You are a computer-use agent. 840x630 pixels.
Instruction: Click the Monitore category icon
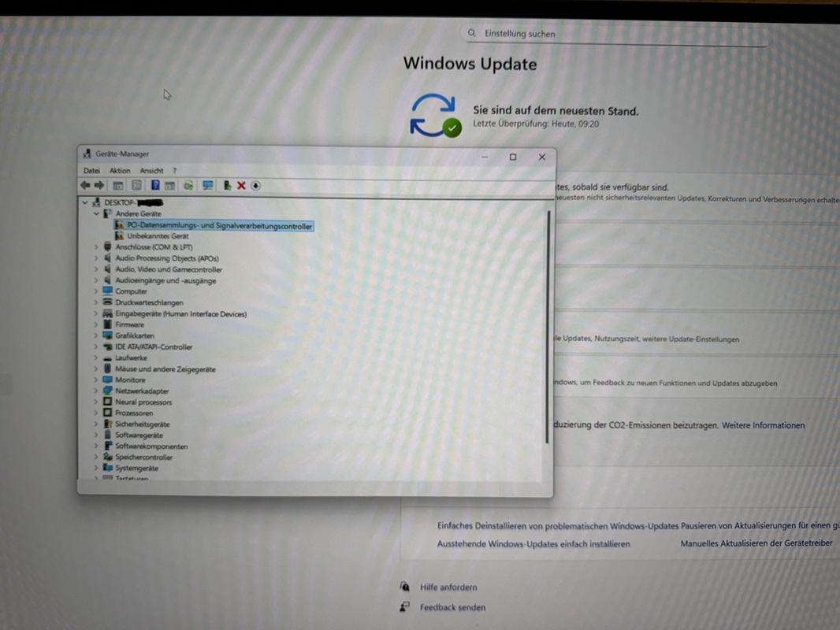pyautogui.click(x=108, y=380)
